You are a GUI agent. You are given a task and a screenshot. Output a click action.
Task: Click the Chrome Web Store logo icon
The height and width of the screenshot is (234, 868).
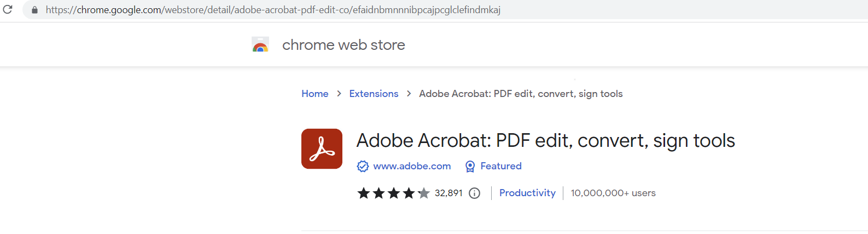click(x=260, y=44)
